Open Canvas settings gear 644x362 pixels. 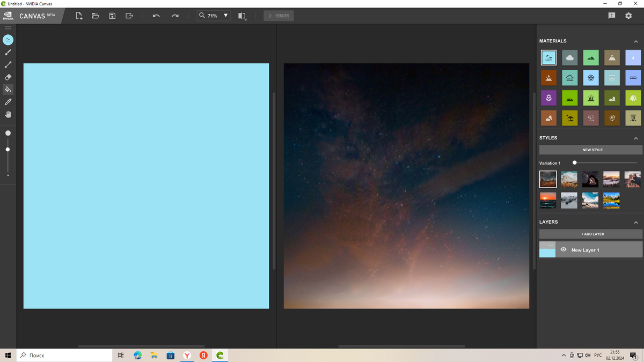pyautogui.click(x=628, y=16)
